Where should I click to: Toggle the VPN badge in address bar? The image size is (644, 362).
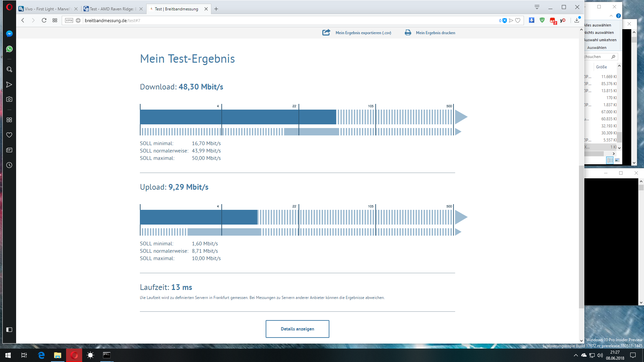pyautogui.click(x=69, y=20)
